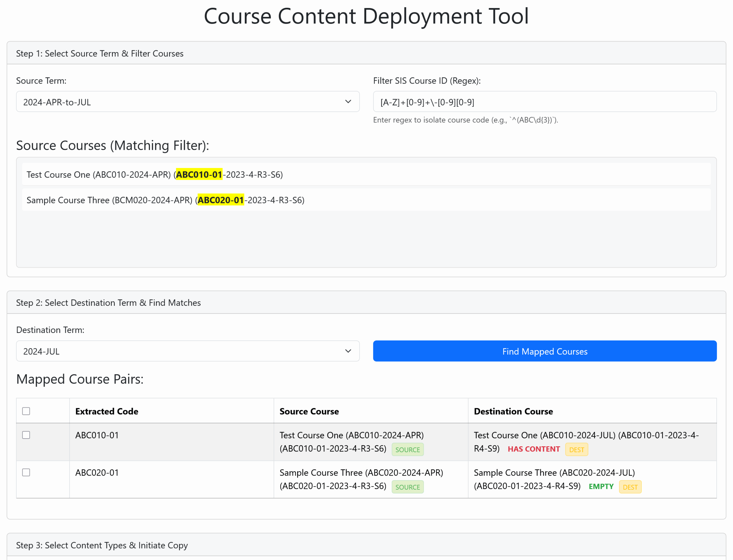Open the Destination Term dropdown
The height and width of the screenshot is (560, 733).
pyautogui.click(x=187, y=351)
